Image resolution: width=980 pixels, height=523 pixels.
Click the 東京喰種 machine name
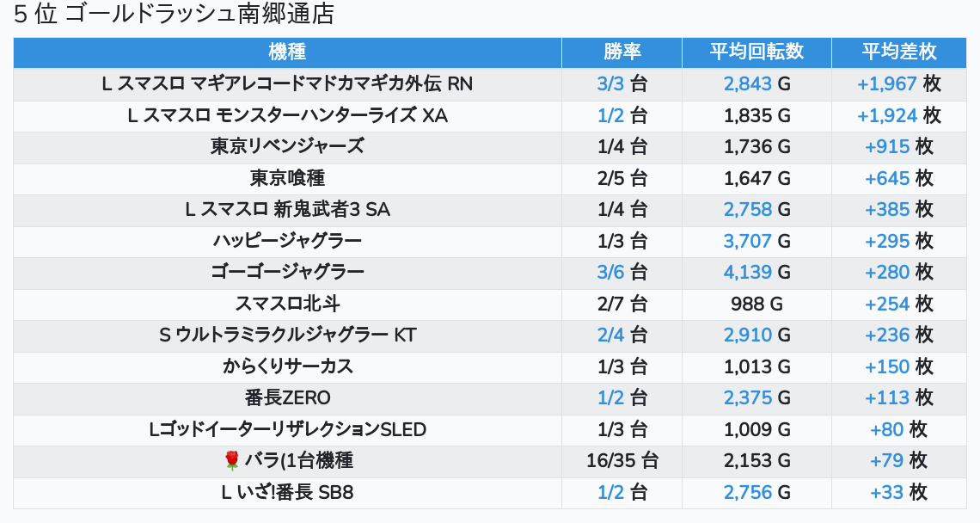pyautogui.click(x=287, y=178)
